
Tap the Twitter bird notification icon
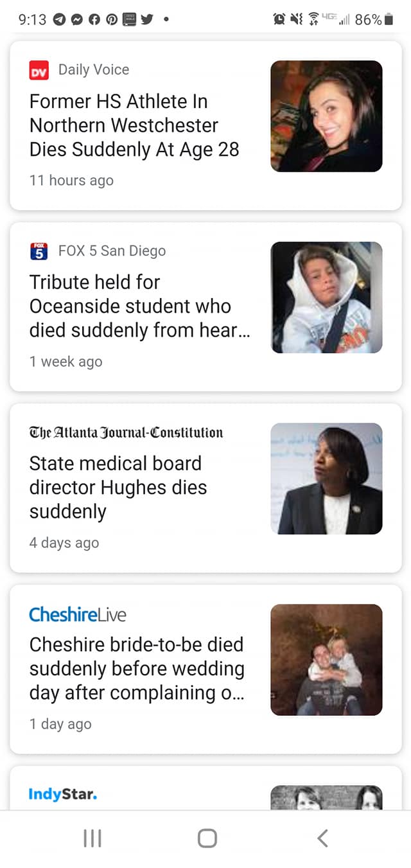pyautogui.click(x=146, y=19)
